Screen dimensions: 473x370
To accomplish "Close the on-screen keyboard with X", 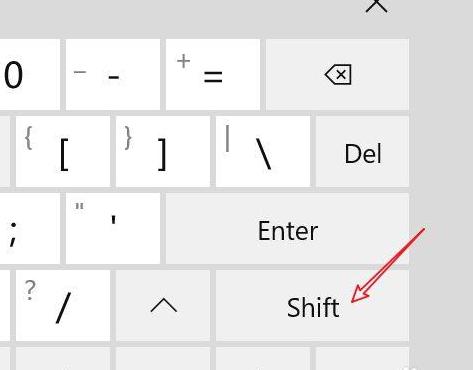I will [376, 6].
